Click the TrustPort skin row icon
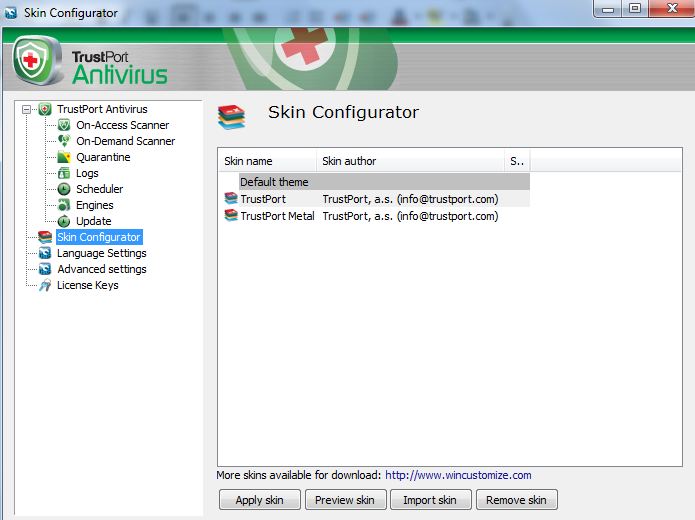 pos(231,199)
